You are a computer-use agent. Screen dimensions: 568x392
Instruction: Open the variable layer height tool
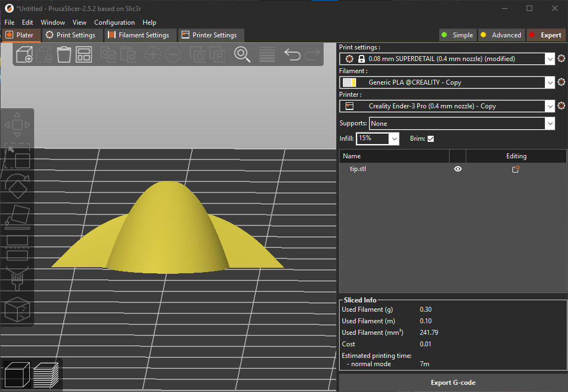point(267,55)
